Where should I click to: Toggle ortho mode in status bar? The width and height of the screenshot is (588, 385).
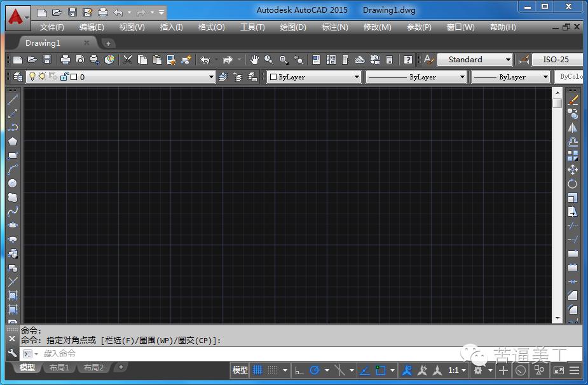pos(299,370)
